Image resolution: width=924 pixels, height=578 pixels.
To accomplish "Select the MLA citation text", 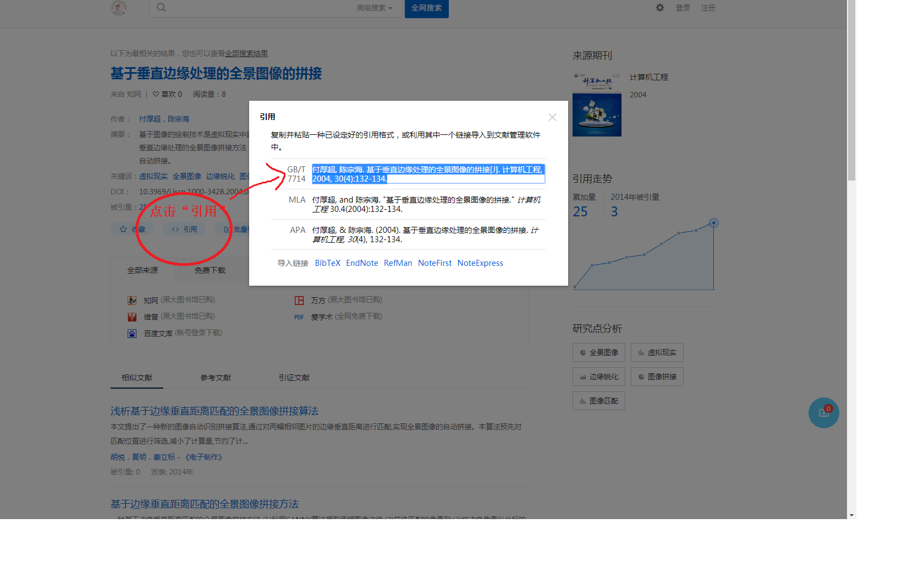I will click(x=426, y=204).
